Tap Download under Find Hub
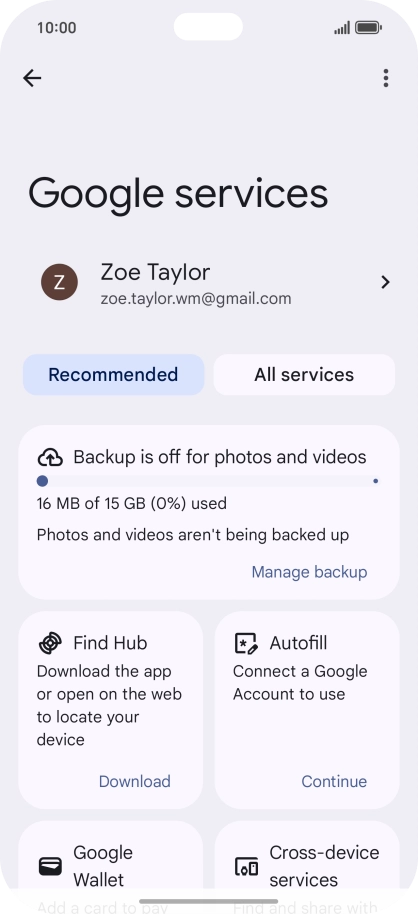This screenshot has height=914, width=418. tap(135, 781)
